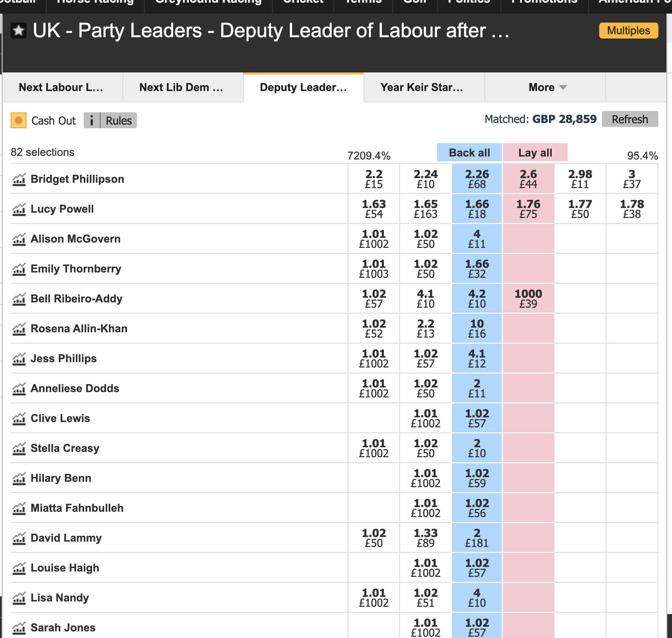Viewport: 672px width, 638px height.
Task: Switch to the Next Labour Leader tab
Action: click(61, 87)
